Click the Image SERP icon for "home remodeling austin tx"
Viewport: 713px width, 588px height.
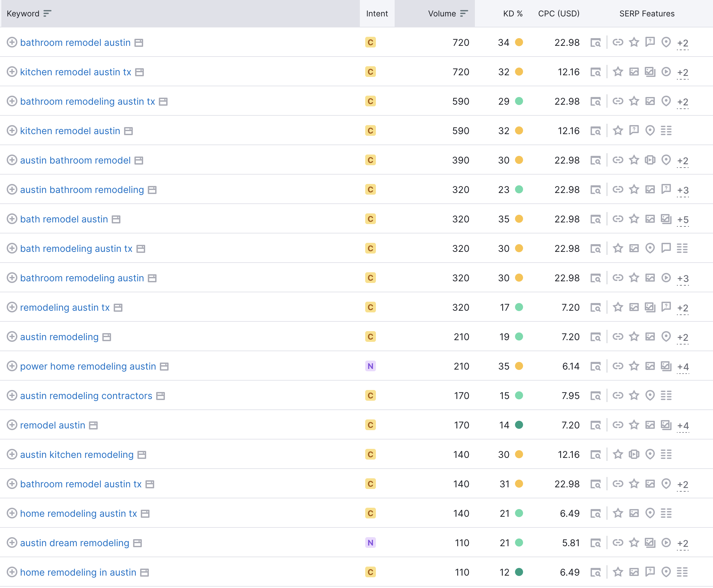coord(634,513)
